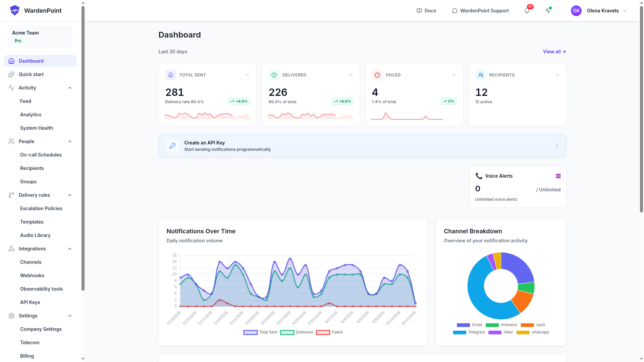Click the Delivered checkmark icon
This screenshot has height=362, width=644.
tap(274, 75)
